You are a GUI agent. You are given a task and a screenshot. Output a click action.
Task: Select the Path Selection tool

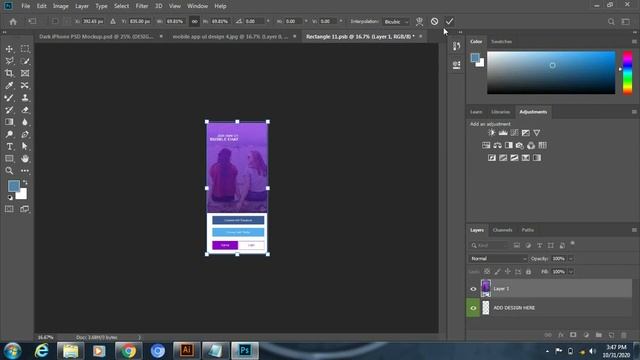(x=25, y=147)
